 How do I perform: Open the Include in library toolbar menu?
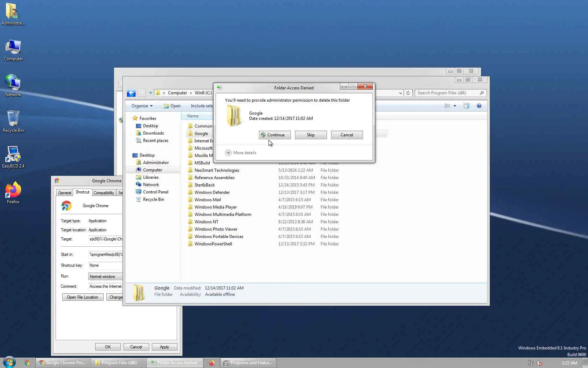pyautogui.click(x=202, y=106)
